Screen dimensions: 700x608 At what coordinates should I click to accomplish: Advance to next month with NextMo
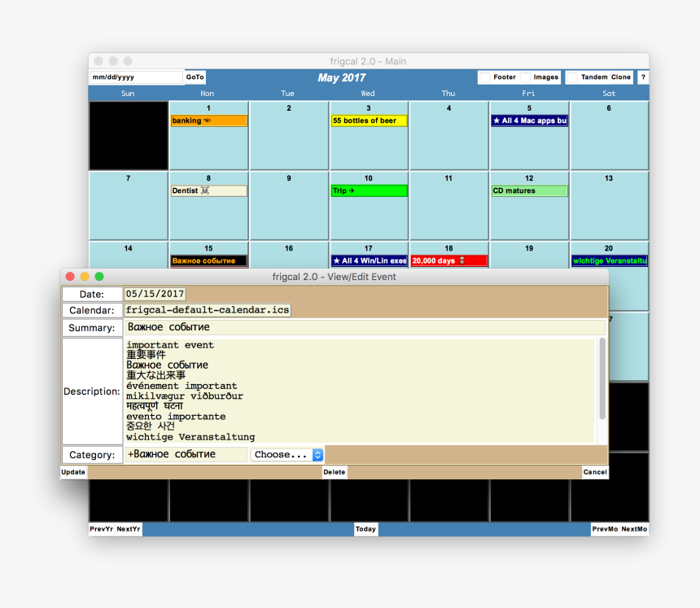click(x=634, y=529)
